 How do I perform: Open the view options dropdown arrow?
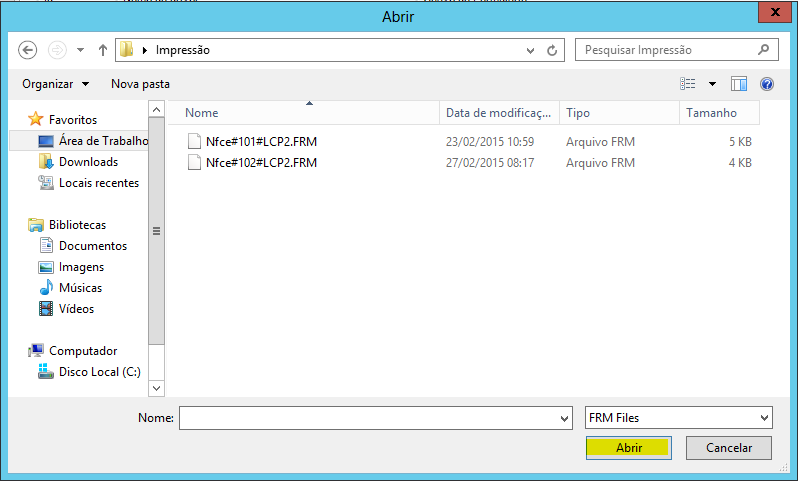tap(712, 84)
